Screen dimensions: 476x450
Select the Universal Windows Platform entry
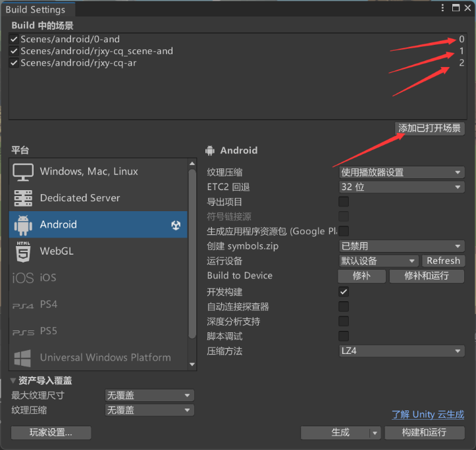click(98, 357)
